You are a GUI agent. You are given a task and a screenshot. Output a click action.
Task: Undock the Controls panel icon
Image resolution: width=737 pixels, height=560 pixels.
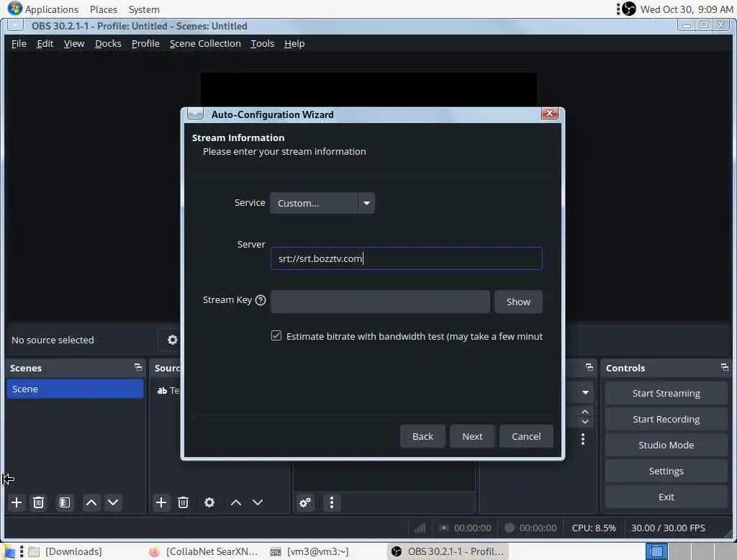[724, 368]
